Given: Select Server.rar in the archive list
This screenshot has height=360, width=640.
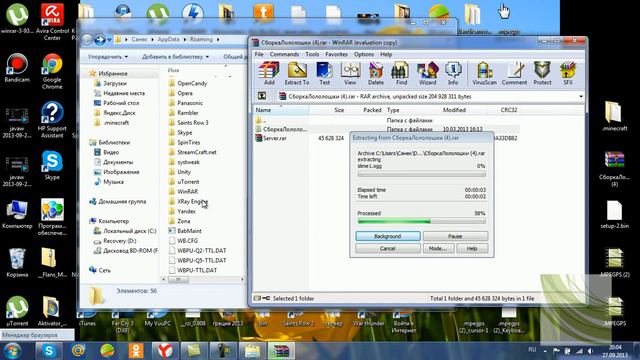Looking at the screenshot, I should [x=275, y=138].
